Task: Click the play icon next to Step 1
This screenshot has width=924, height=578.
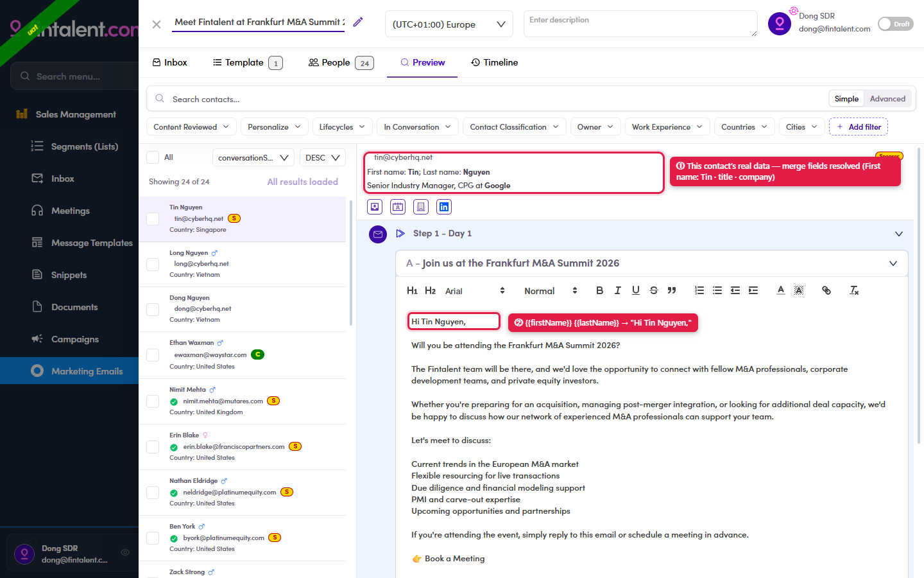Action: [x=400, y=234]
